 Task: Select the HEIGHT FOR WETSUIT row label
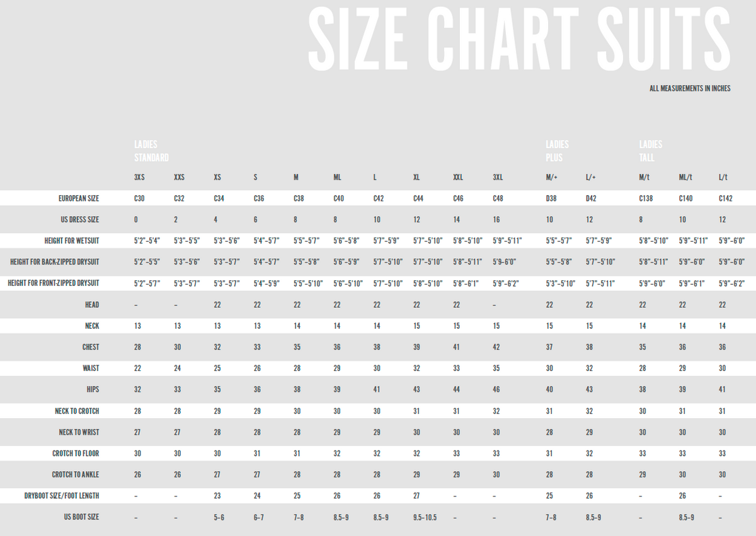point(72,241)
